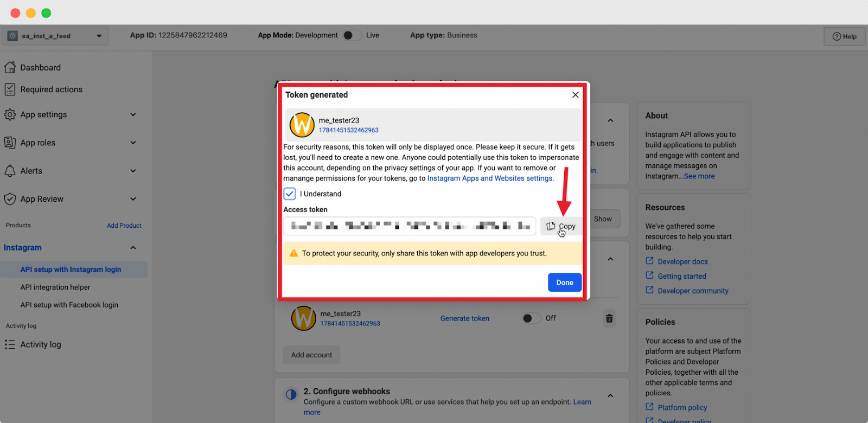Expand the App Review menu
The image size is (868, 423).
pyautogui.click(x=133, y=199)
